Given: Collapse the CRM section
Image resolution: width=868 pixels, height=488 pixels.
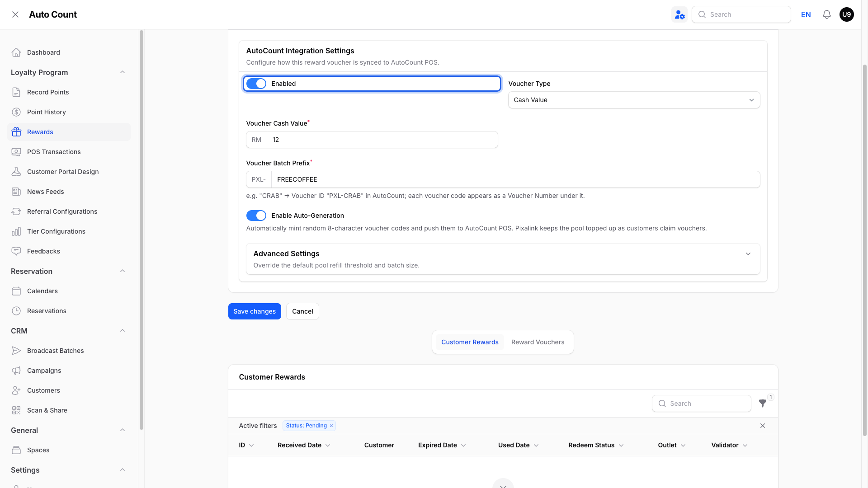Looking at the screenshot, I should coord(123,331).
